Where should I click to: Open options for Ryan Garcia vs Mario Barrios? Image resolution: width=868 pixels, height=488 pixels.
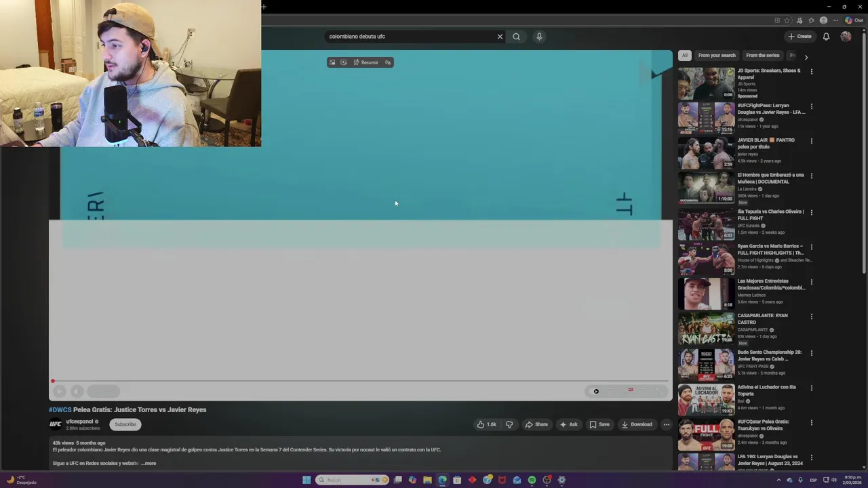pos(812,247)
